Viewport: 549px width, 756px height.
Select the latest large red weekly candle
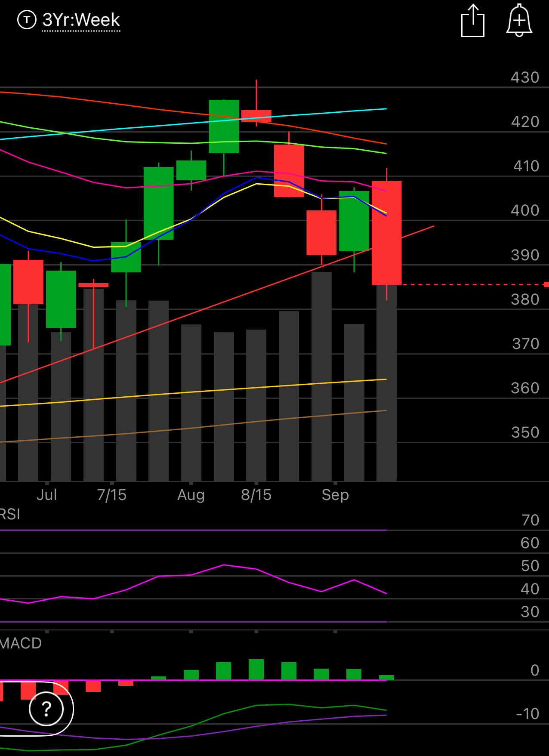pos(386,233)
